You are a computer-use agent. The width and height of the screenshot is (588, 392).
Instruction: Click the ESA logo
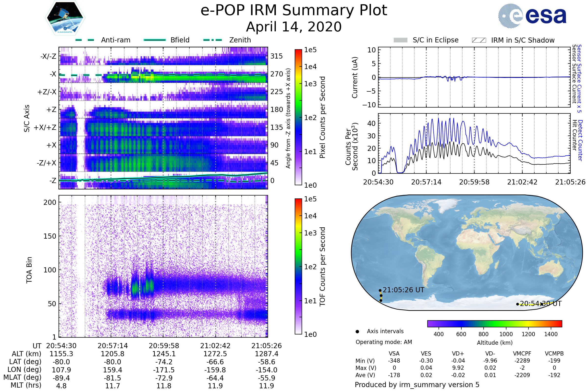click(x=532, y=15)
